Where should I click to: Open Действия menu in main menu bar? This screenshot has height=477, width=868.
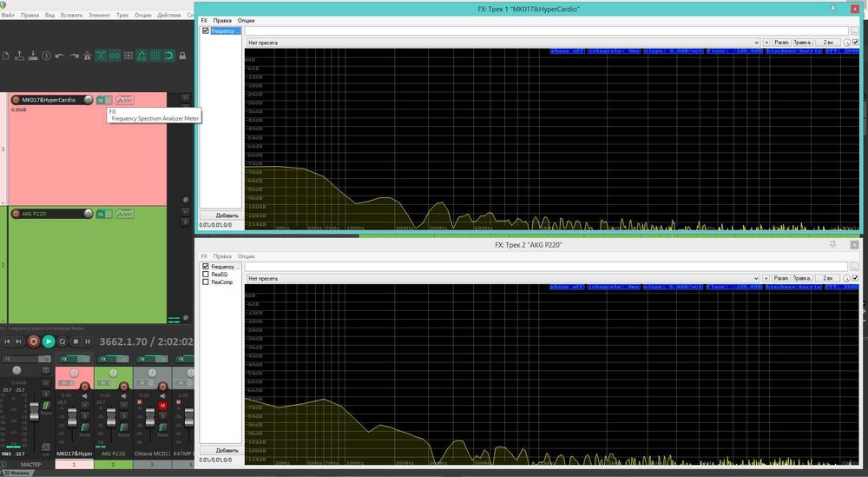(169, 15)
